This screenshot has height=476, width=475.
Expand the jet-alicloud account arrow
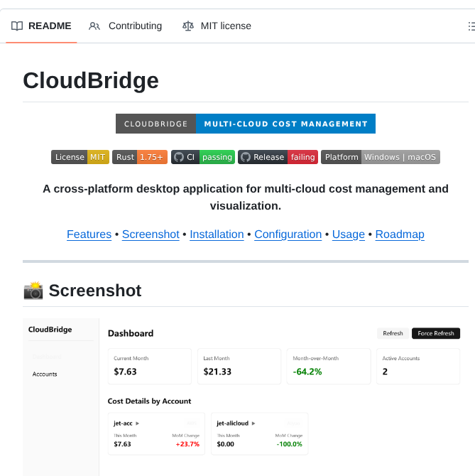coord(253,423)
